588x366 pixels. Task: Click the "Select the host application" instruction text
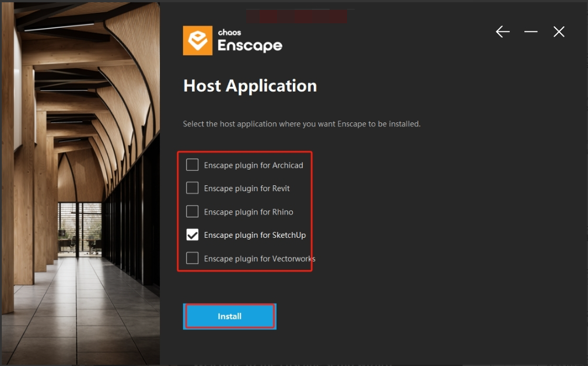point(302,124)
